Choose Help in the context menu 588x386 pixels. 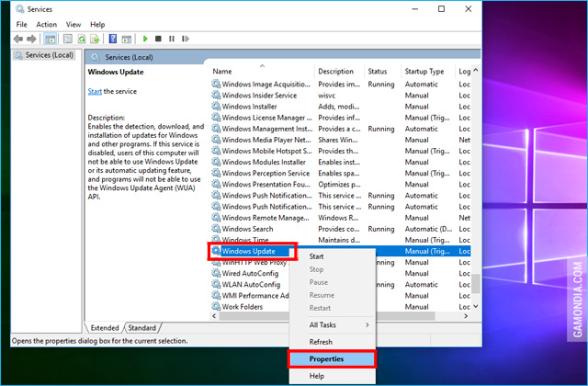(333, 376)
